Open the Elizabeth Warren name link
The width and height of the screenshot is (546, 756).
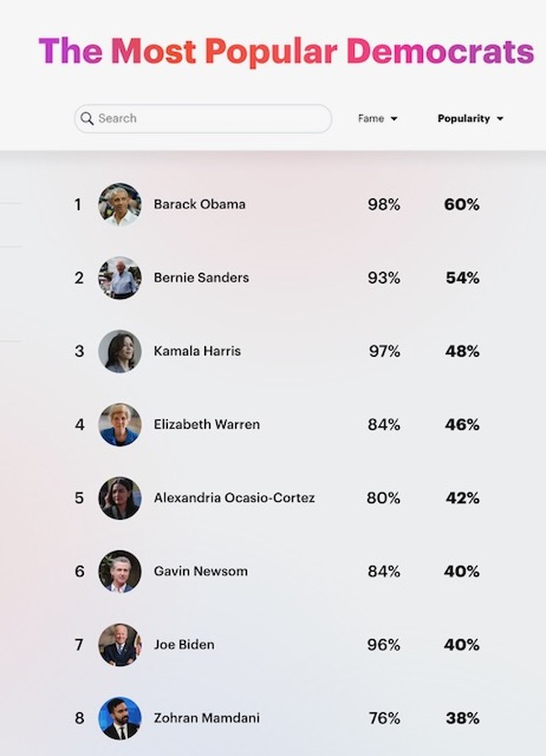point(207,424)
